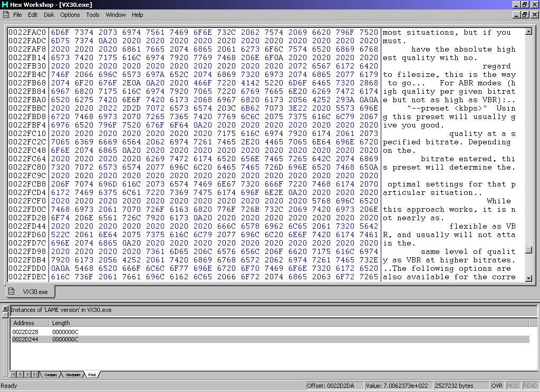Image resolution: width=540 pixels, height=392 pixels.
Task: Go to first tab with the tab-scroll first arrow
Action: (x=13, y=374)
